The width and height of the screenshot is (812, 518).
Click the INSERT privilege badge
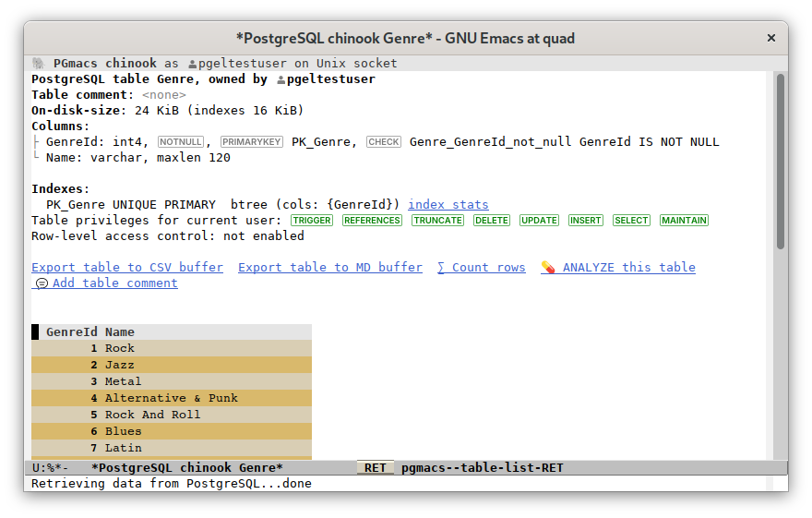click(586, 220)
